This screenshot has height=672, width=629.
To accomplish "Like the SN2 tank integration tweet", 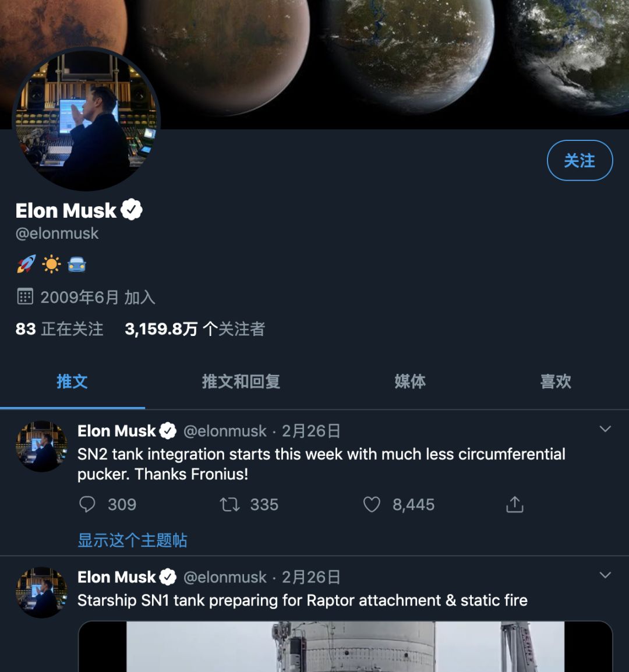I will click(372, 504).
